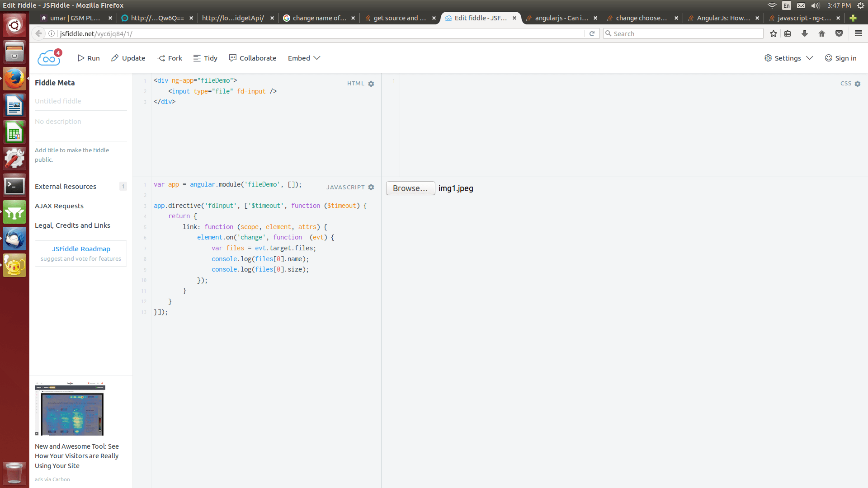Click the heatmap ad thumbnail
868x488 pixels.
coord(70,408)
